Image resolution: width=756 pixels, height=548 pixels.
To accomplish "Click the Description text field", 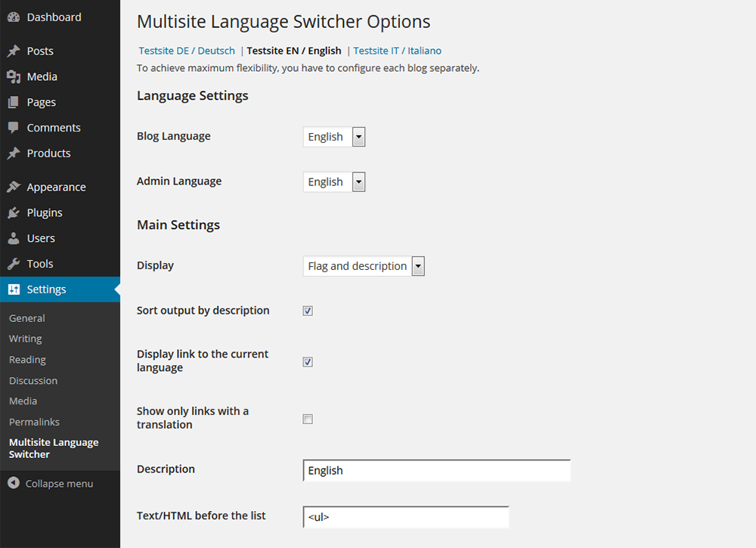I will pos(436,470).
